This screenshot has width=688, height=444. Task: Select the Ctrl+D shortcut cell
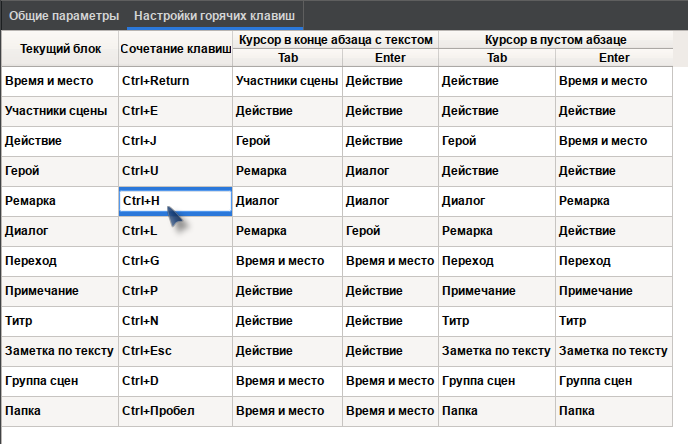(176, 381)
